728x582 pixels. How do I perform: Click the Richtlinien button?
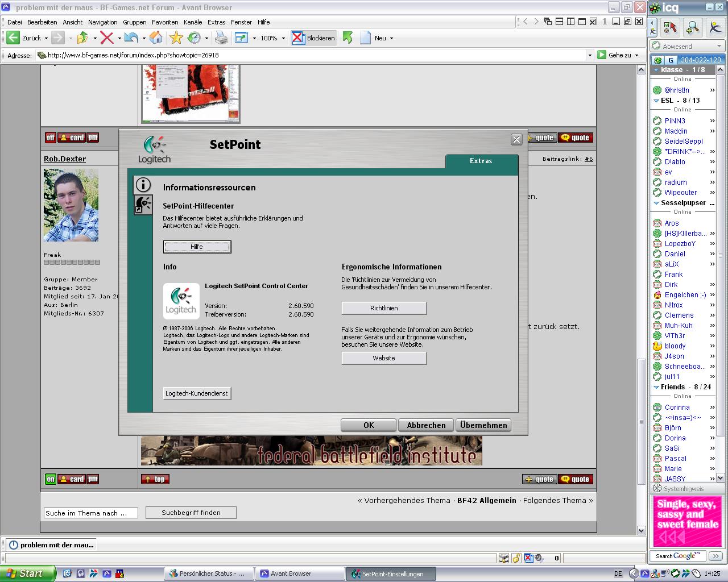click(384, 308)
